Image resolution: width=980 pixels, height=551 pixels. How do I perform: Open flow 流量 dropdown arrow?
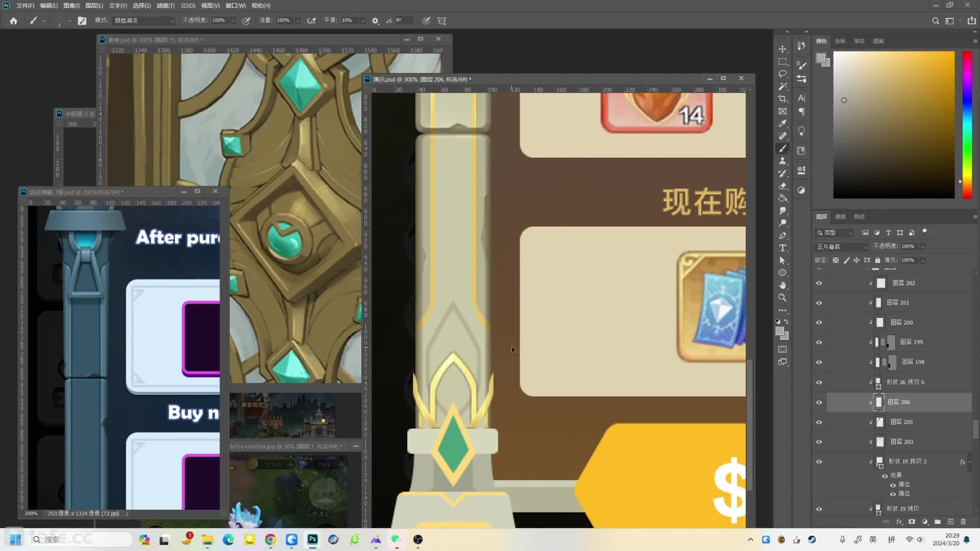pyautogui.click(x=298, y=21)
